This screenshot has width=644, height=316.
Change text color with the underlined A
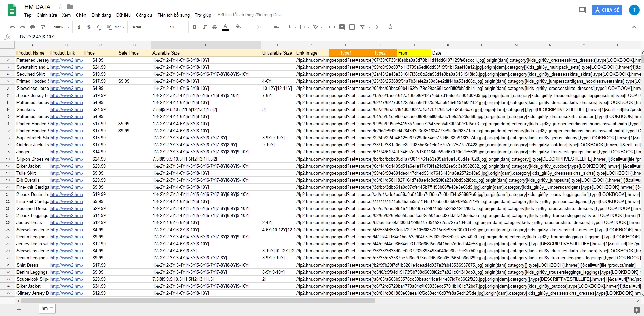pyautogui.click(x=225, y=27)
